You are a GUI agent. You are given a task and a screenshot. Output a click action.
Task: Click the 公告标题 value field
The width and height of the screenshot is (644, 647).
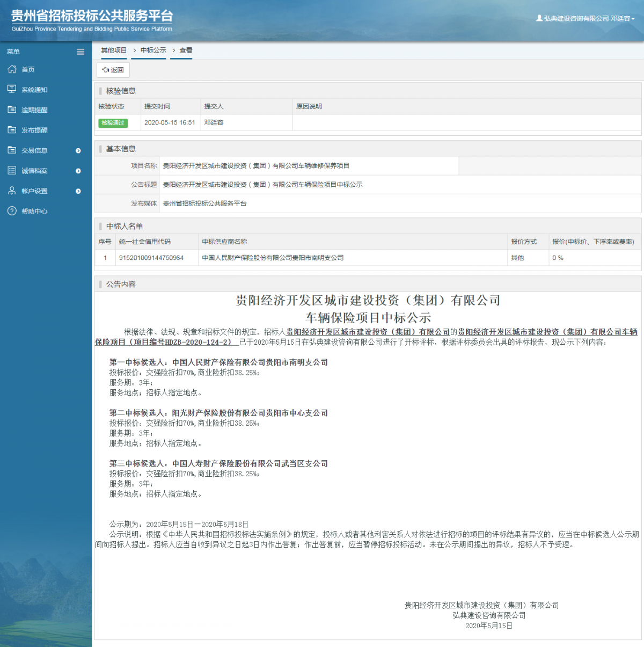400,185
